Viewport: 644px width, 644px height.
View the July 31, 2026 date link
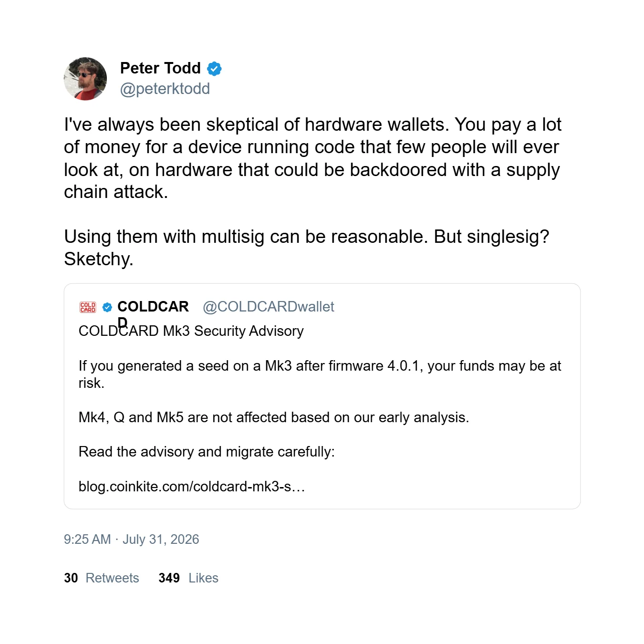click(161, 539)
